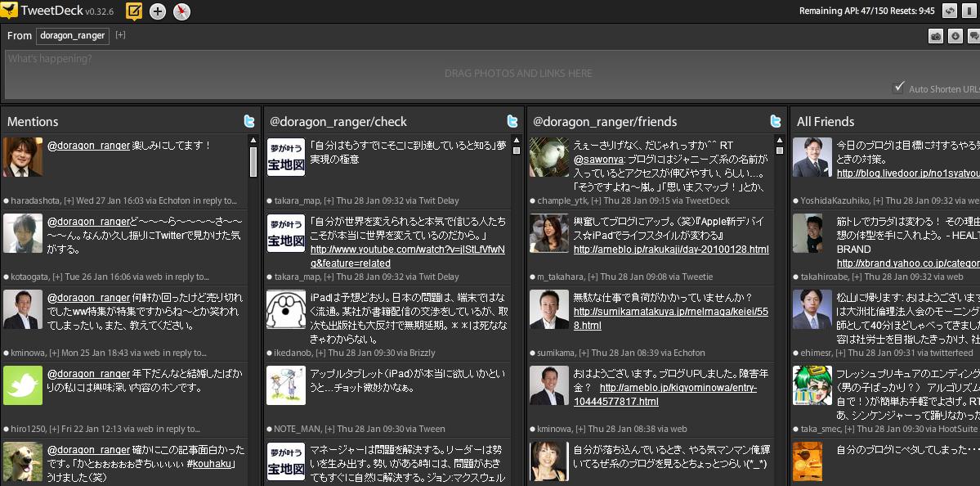
Task: Expand [+] after haradashota in Mentions
Action: (69, 200)
